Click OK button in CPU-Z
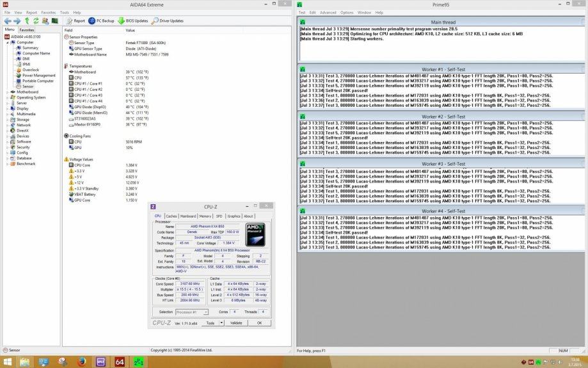The height and width of the screenshot is (368, 588). pyautogui.click(x=259, y=323)
